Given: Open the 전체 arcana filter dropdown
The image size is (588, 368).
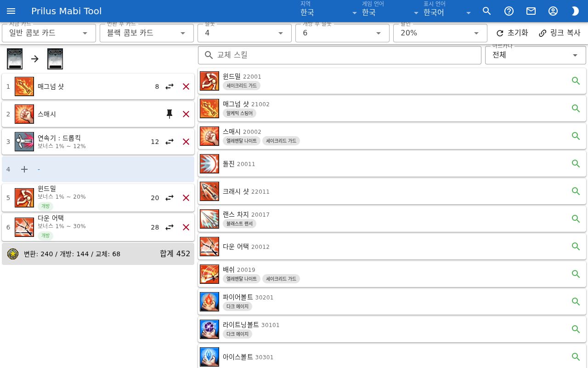Looking at the screenshot, I should pos(536,55).
